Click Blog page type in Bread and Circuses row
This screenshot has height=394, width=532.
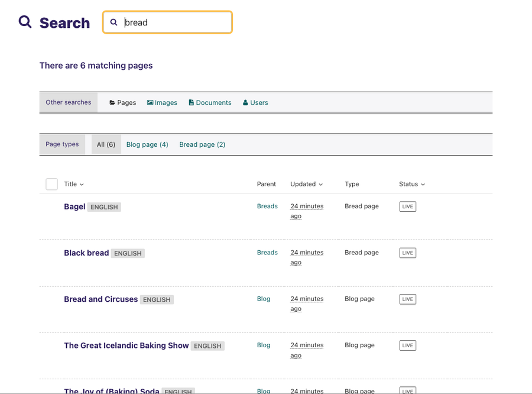coord(359,299)
